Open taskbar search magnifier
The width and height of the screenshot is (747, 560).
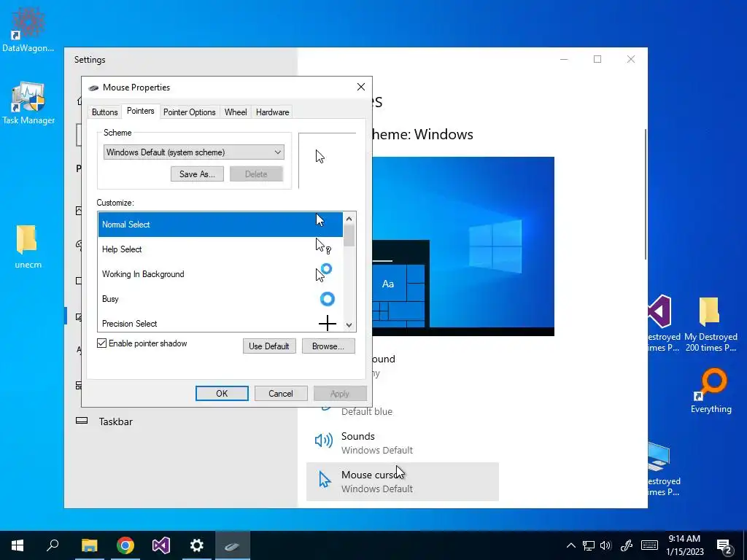[x=53, y=545]
